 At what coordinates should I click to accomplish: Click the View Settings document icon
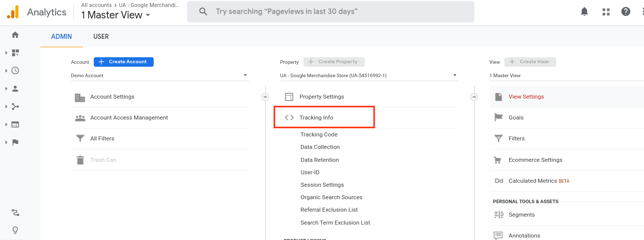(498, 97)
